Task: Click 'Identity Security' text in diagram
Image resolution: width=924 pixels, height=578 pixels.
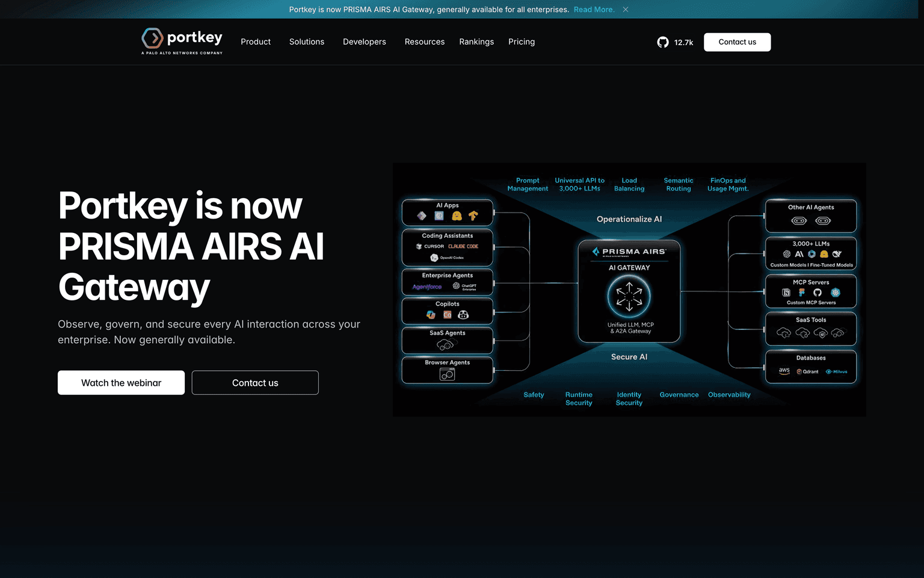Action: click(x=629, y=399)
